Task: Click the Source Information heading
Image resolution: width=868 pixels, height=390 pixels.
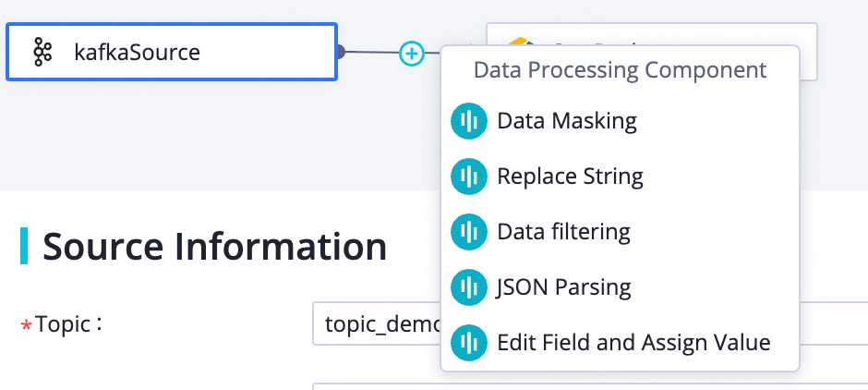Action: click(x=215, y=246)
